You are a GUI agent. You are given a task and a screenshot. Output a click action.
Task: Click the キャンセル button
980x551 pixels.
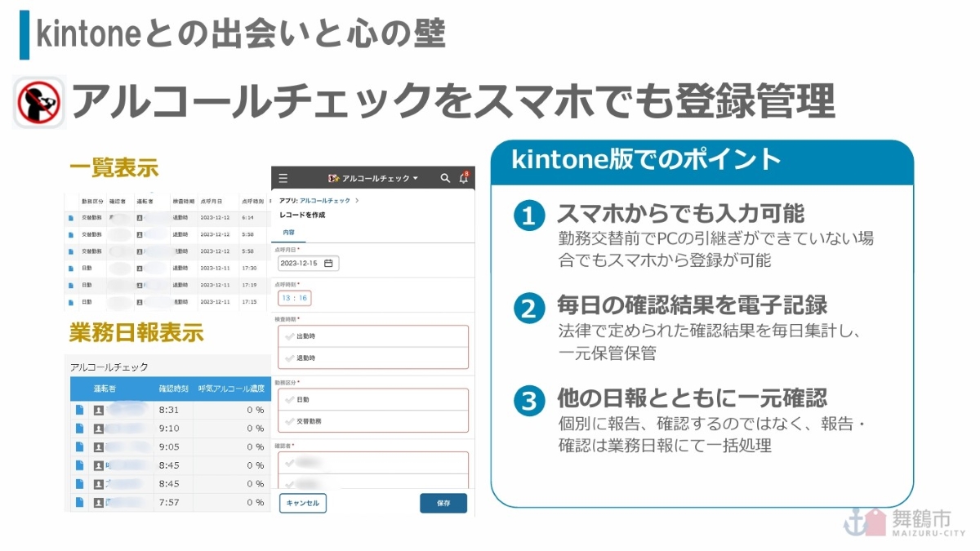[302, 503]
